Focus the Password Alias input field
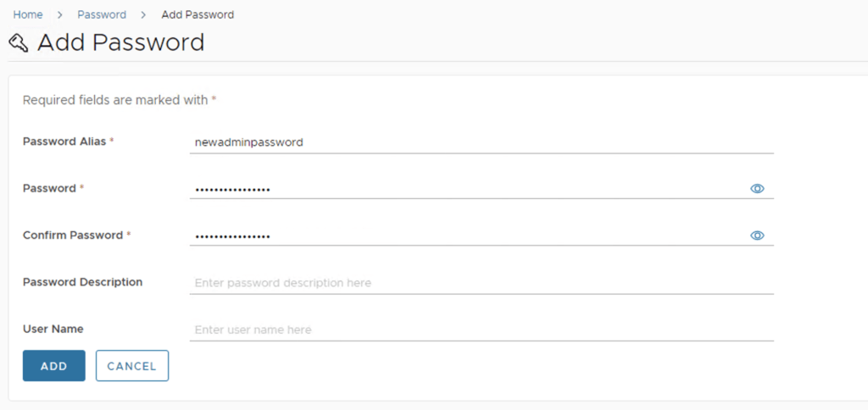868x410 pixels. coord(481,142)
